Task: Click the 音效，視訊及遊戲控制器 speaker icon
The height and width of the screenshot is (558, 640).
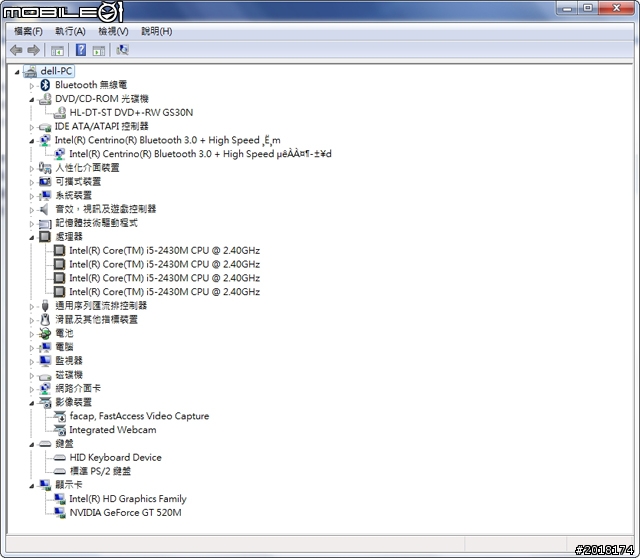Action: [44, 209]
